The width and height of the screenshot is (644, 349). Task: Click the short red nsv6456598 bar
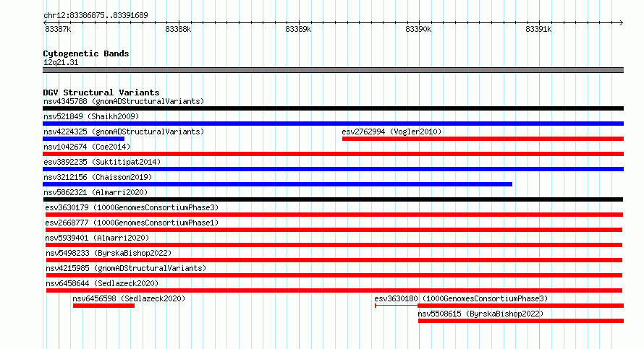point(104,306)
